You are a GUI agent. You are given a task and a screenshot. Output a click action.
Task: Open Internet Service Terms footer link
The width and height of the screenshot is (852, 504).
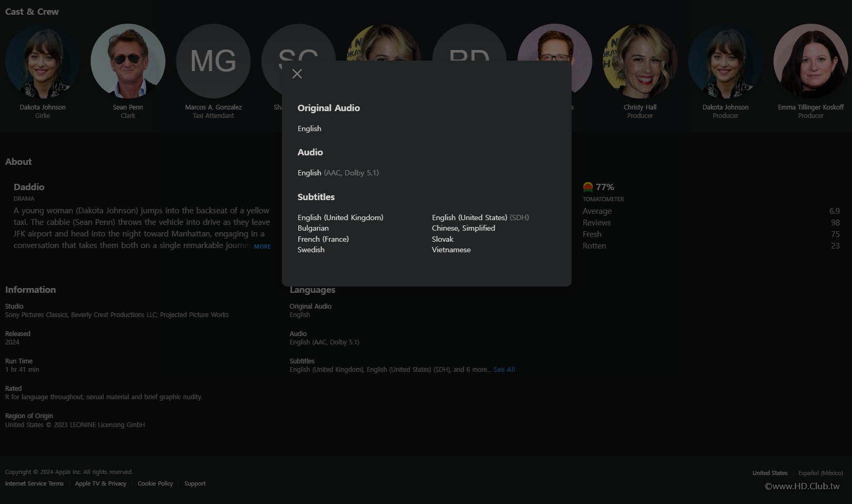34,483
